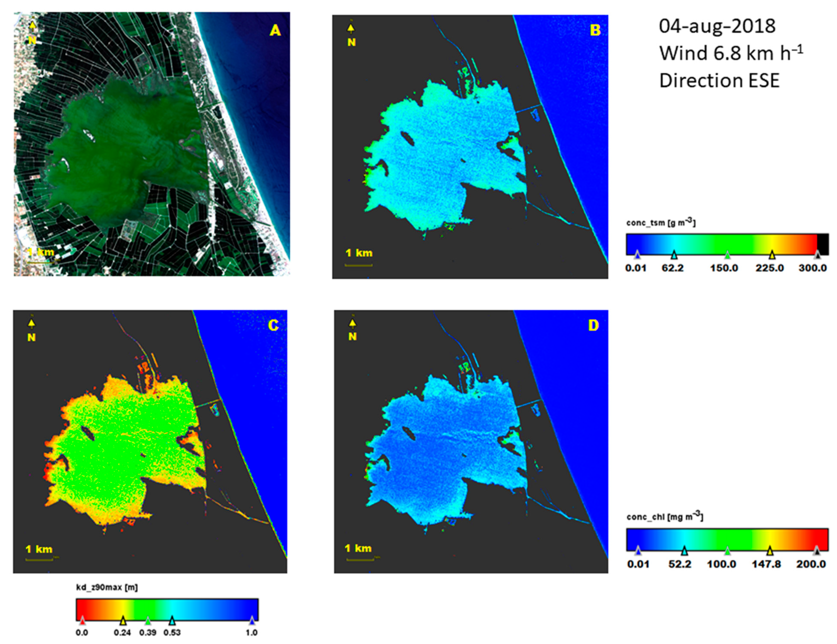The image size is (837, 644).
Task: Click the 147.8 marker on the conc_chl colorbar
Action: 769,551
